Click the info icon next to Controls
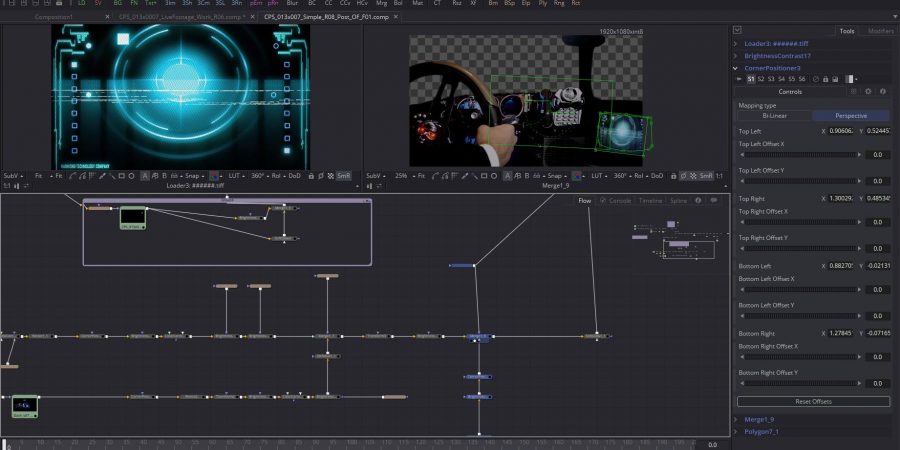The image size is (900, 450). [x=884, y=91]
